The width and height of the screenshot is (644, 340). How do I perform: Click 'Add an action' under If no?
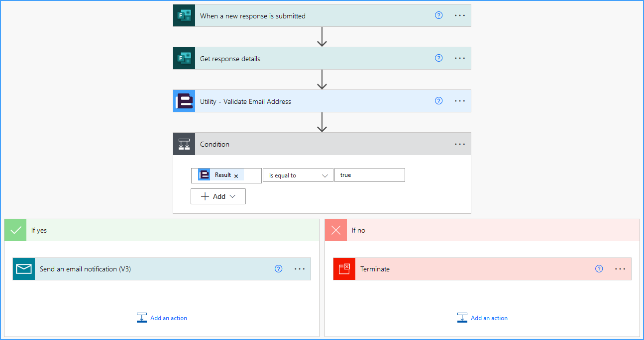pyautogui.click(x=483, y=318)
